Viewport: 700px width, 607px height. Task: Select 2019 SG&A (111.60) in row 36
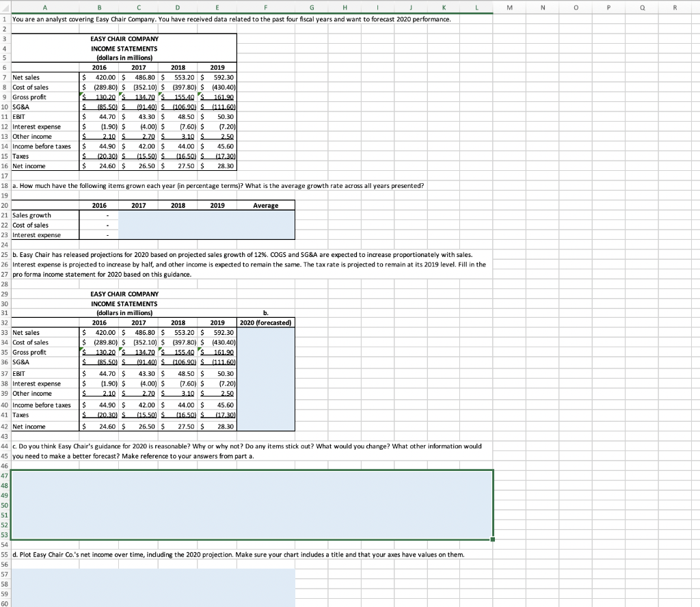pos(217,362)
